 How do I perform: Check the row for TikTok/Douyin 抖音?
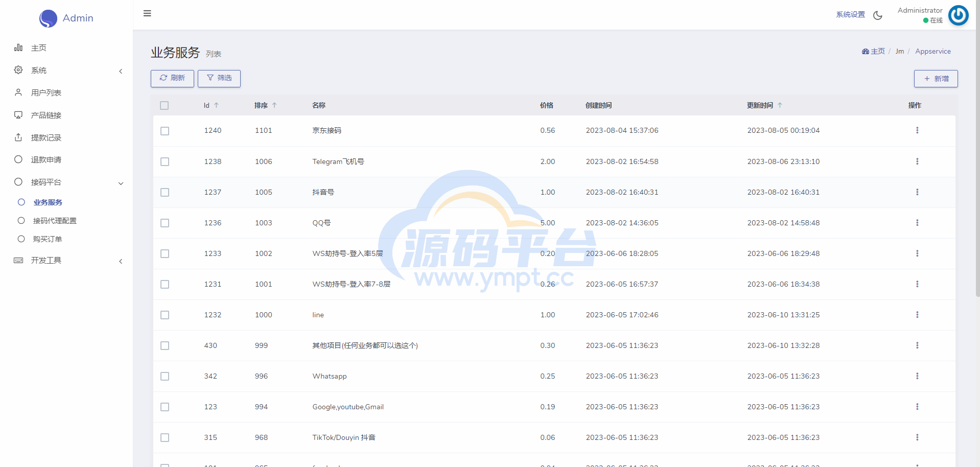pyautogui.click(x=165, y=438)
